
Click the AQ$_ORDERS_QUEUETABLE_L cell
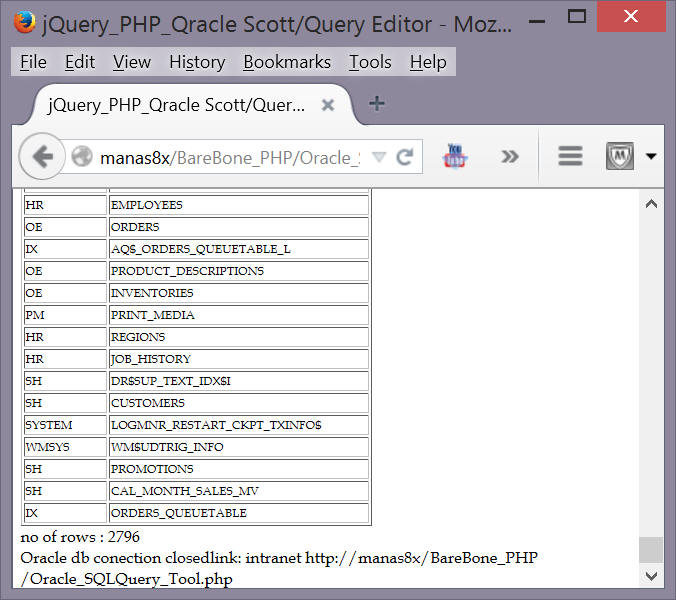(239, 249)
